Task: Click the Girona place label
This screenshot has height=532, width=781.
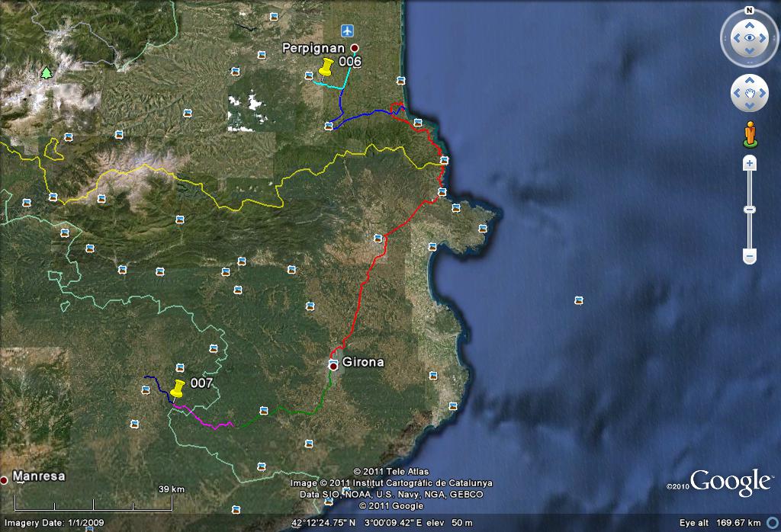Action: [x=363, y=362]
